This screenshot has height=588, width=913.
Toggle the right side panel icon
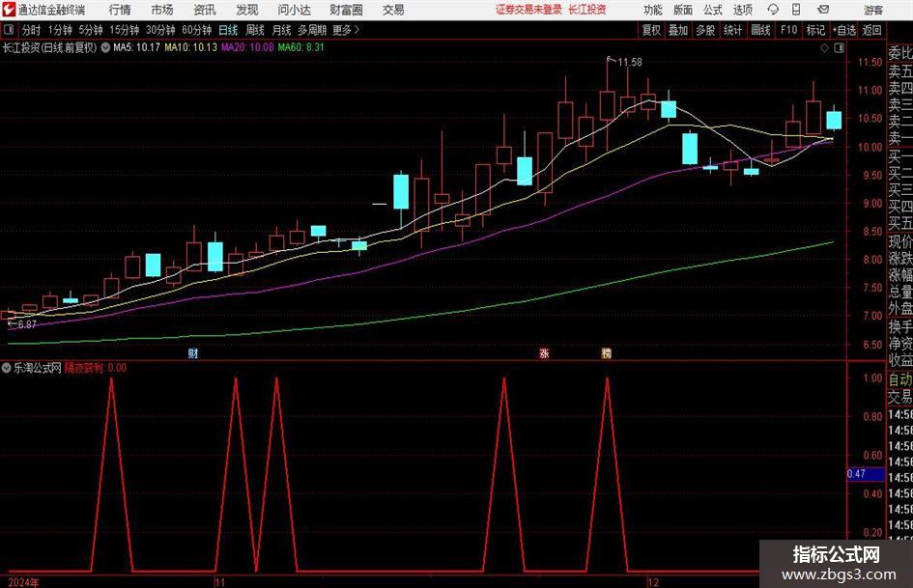click(x=839, y=48)
